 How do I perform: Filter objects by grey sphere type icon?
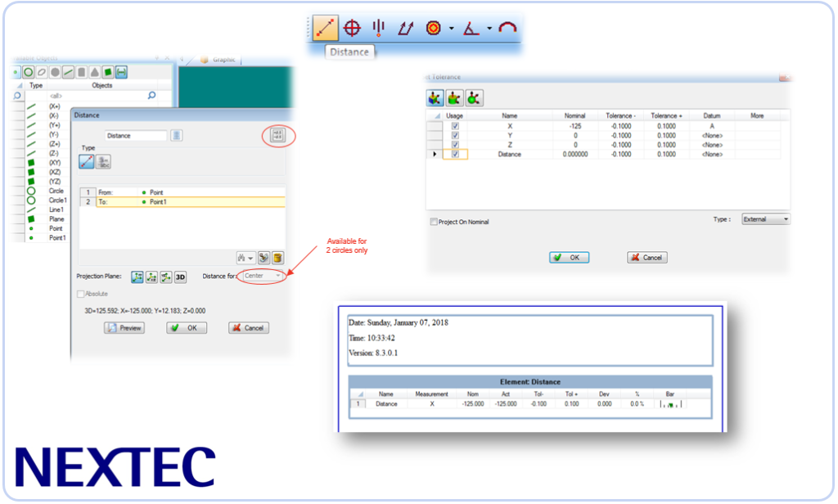click(55, 72)
